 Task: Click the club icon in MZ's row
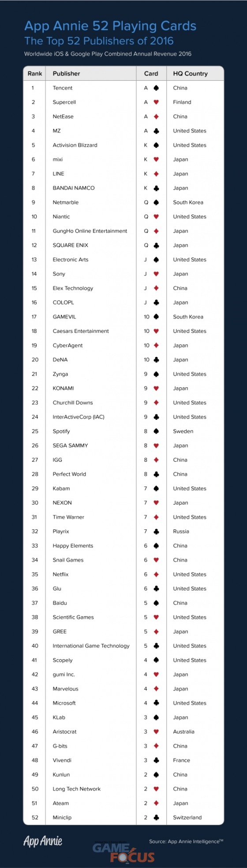156,131
